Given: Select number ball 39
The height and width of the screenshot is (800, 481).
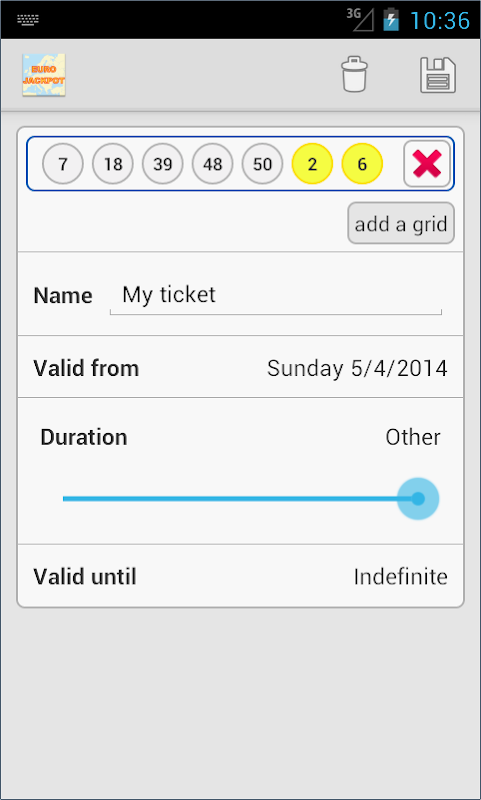Looking at the screenshot, I should (x=163, y=164).
